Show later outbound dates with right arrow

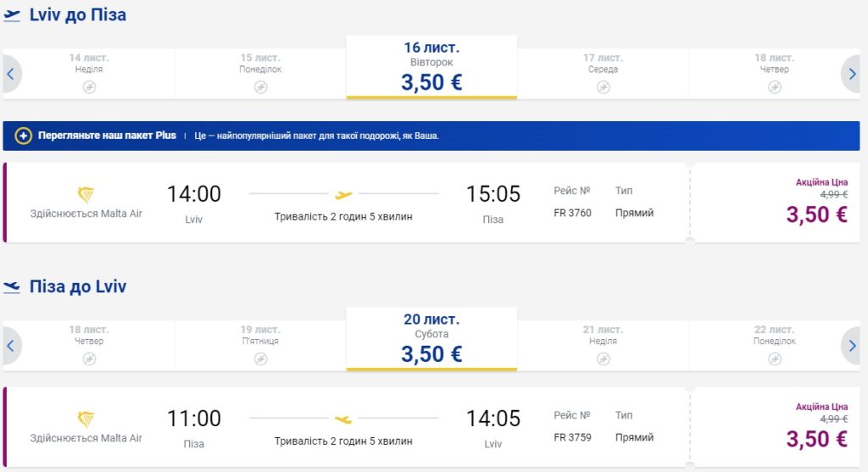tap(853, 74)
